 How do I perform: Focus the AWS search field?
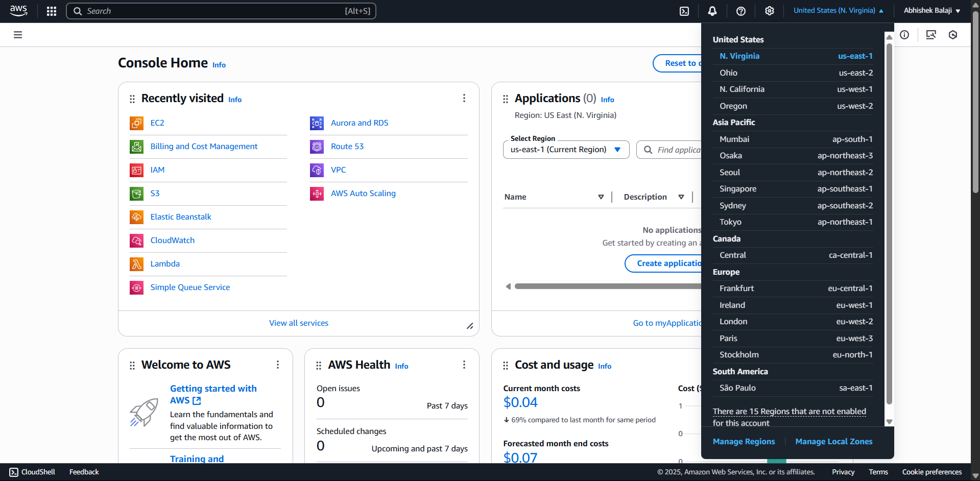(x=221, y=11)
